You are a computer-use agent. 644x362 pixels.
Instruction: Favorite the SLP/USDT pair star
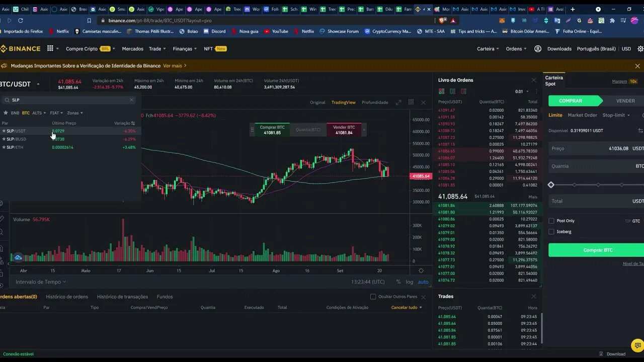tap(4, 131)
